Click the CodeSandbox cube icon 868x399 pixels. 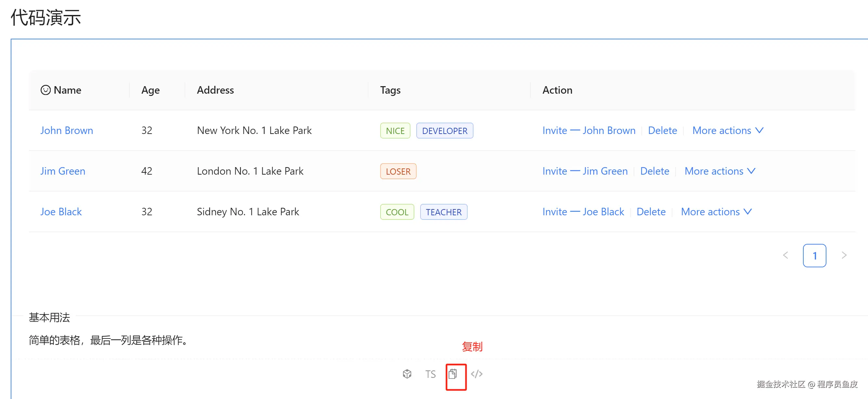click(407, 374)
